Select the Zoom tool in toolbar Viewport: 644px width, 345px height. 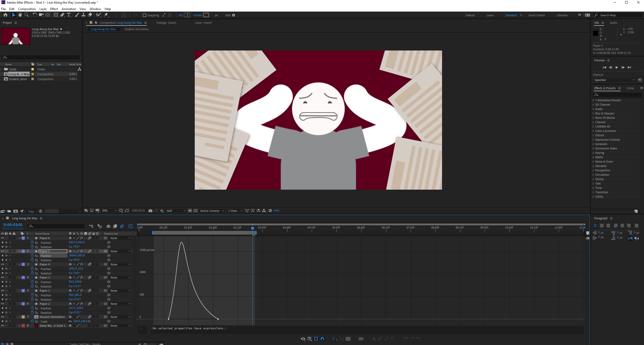pyautogui.click(x=26, y=15)
